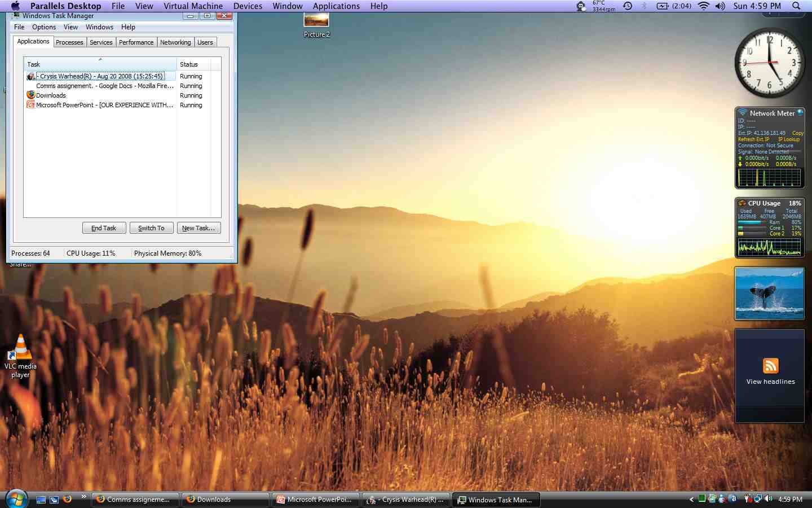Switch to the Processes tab
The image size is (812, 508).
pyautogui.click(x=69, y=42)
